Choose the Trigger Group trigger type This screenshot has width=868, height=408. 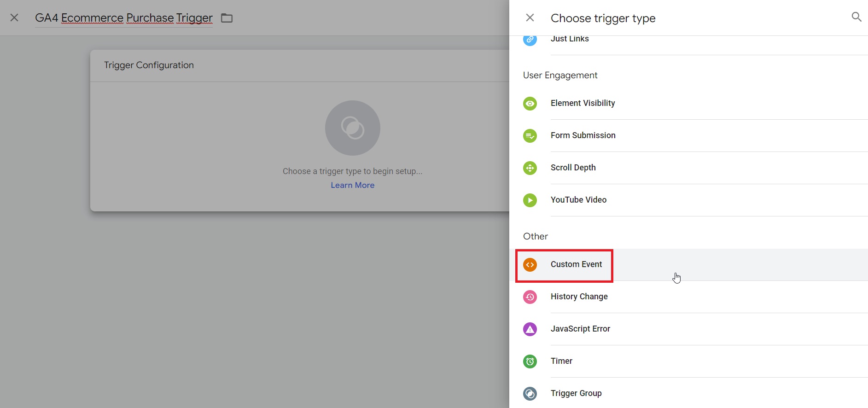pos(576,393)
